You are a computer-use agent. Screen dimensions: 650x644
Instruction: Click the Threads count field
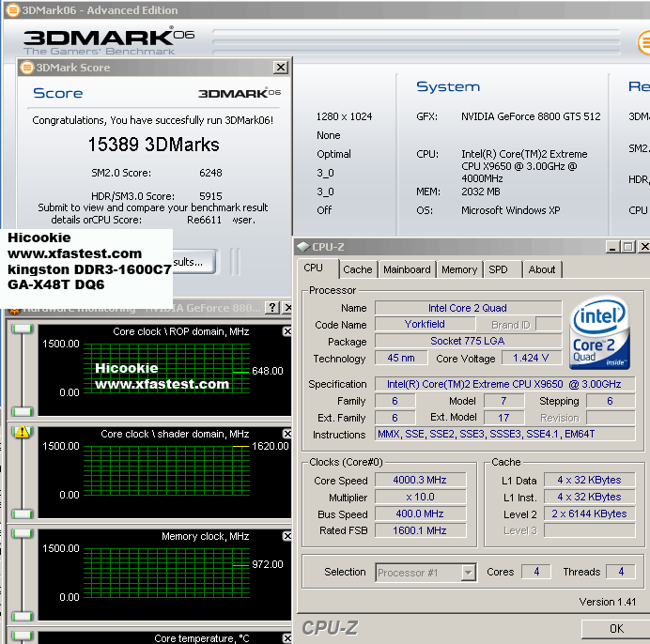click(x=621, y=572)
